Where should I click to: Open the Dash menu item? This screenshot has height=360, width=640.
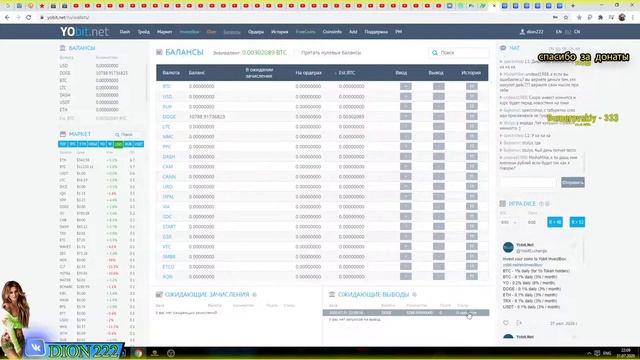tap(125, 32)
